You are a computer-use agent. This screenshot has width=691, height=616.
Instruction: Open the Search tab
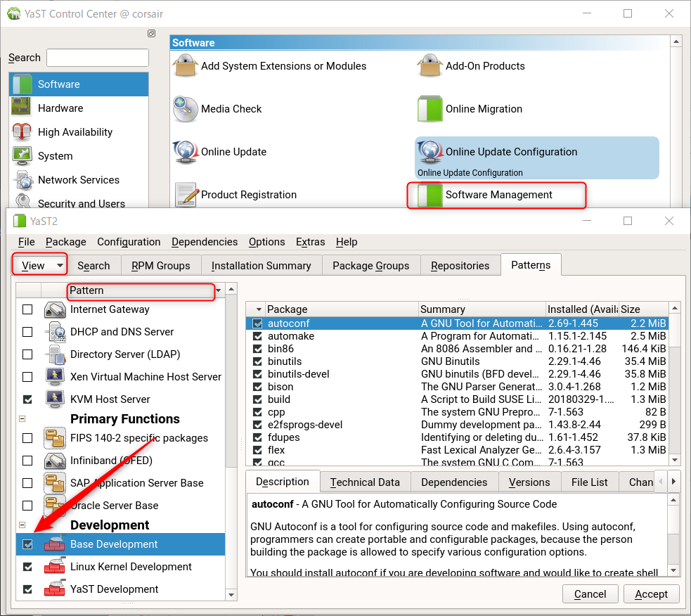[x=93, y=265]
